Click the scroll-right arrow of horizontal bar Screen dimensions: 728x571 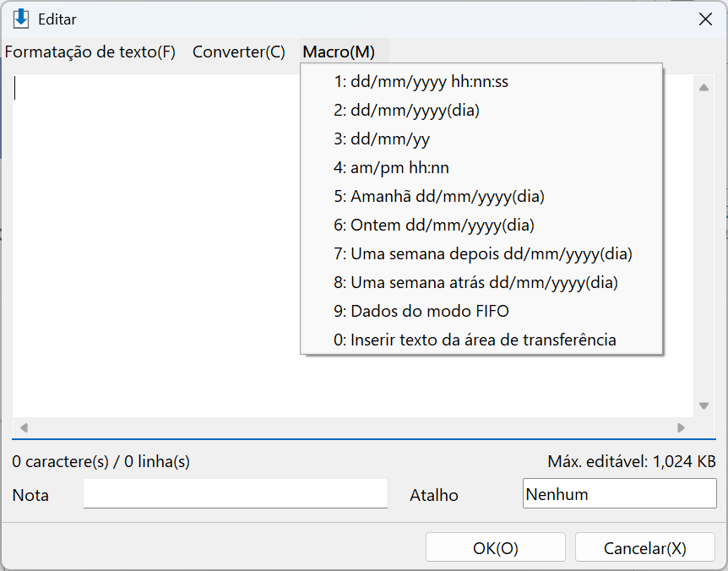[x=681, y=427]
